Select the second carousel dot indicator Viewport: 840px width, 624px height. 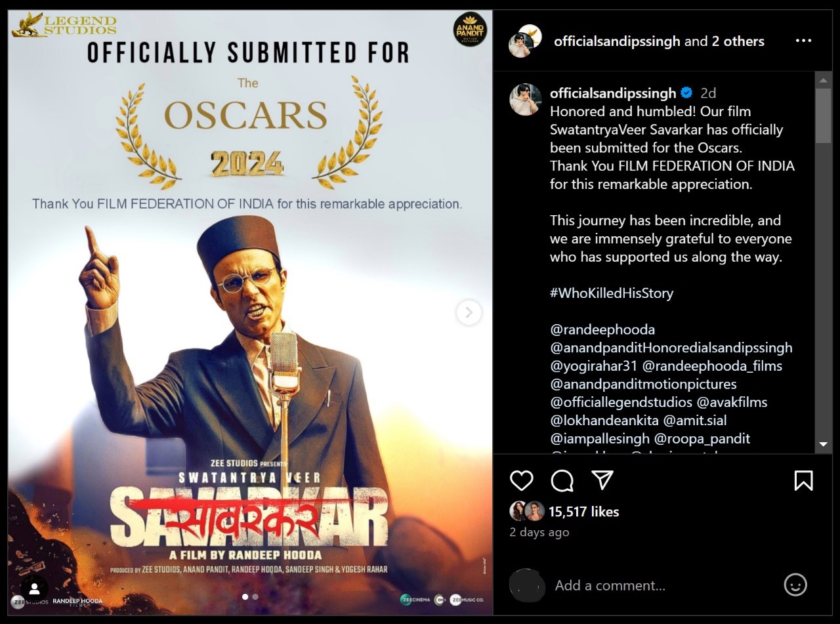(255, 597)
